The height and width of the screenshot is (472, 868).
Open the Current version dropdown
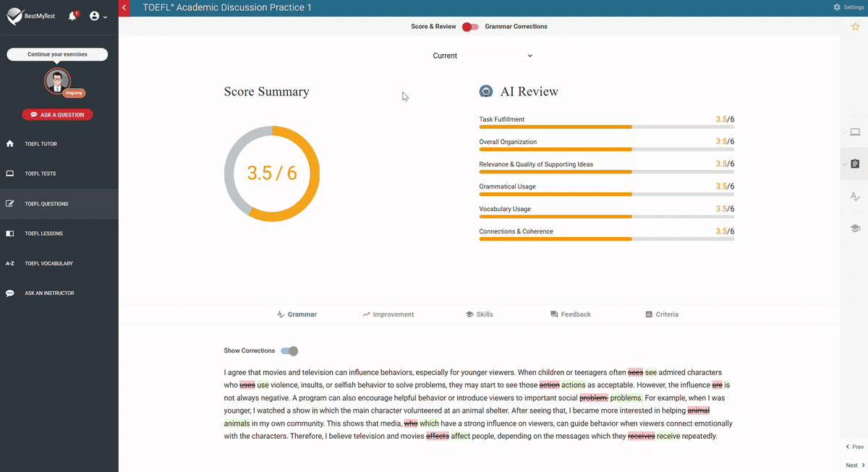coord(480,56)
